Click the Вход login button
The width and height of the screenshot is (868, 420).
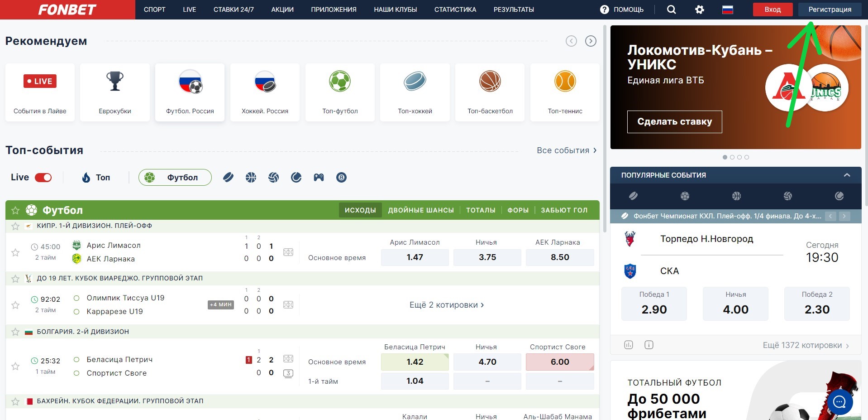coord(773,10)
